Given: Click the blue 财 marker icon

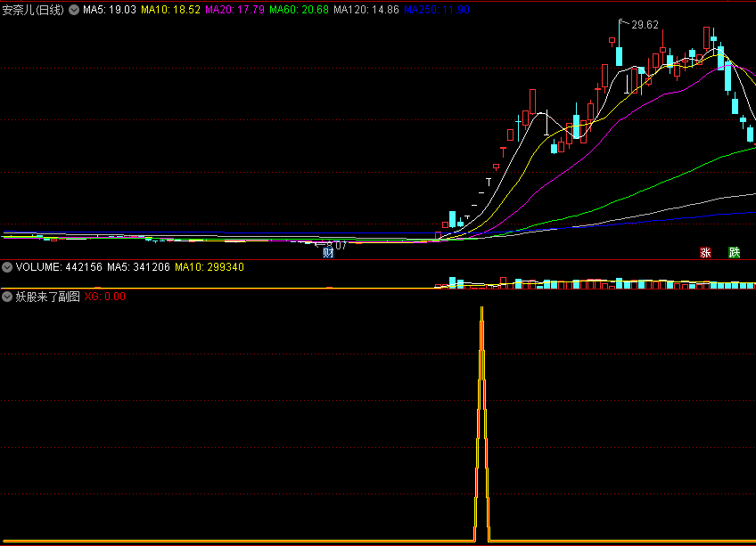Looking at the screenshot, I should point(328,253).
